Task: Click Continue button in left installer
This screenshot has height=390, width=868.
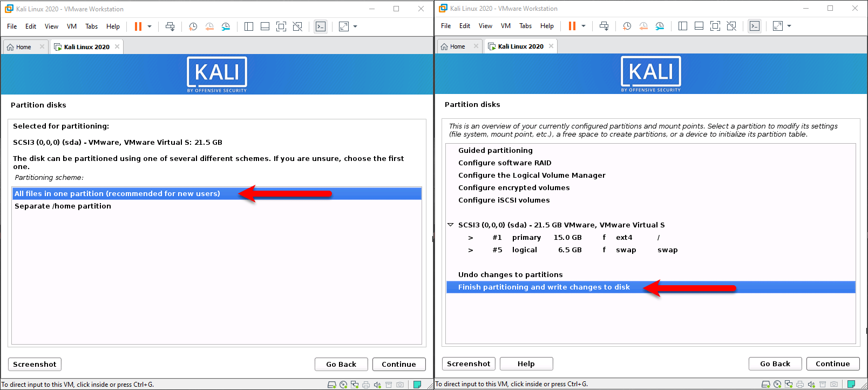Action: pyautogui.click(x=399, y=364)
